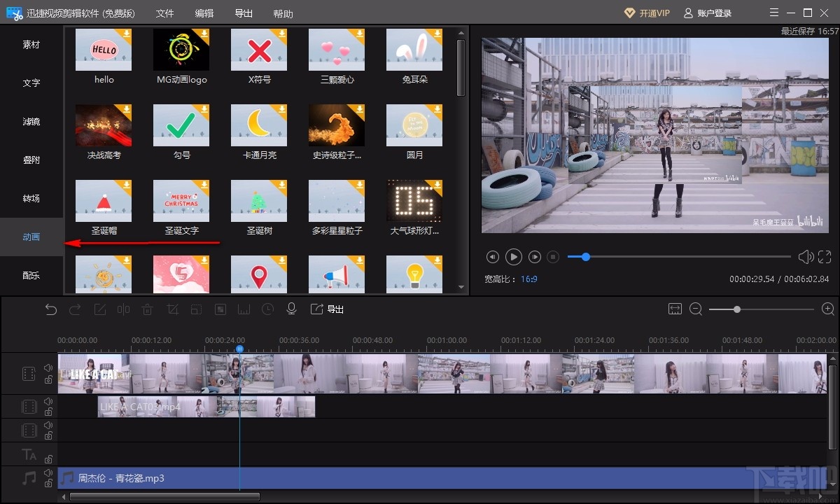Switch to the 转场 tab in sidebar
Image resolution: width=840 pixels, height=504 pixels.
pyautogui.click(x=31, y=199)
